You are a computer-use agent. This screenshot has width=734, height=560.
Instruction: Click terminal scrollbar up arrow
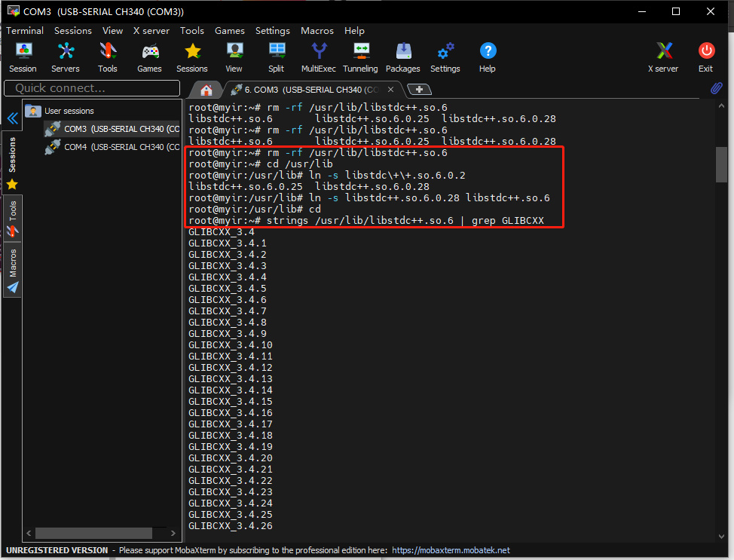point(721,106)
